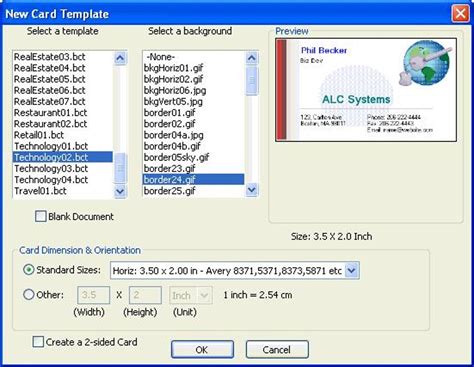Pick border04a.jpg background

tap(193, 135)
